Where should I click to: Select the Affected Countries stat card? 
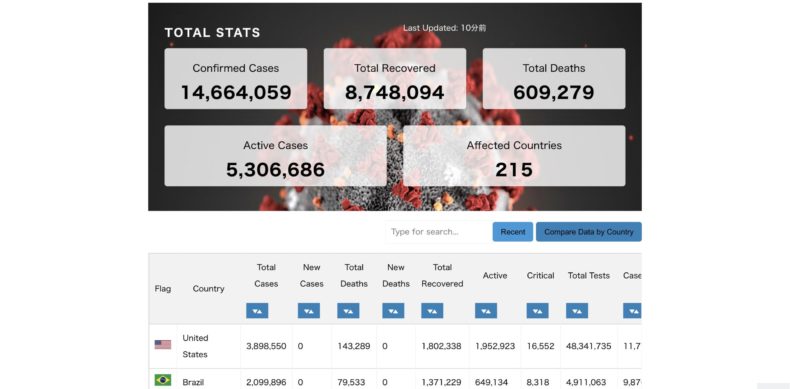pyautogui.click(x=514, y=156)
